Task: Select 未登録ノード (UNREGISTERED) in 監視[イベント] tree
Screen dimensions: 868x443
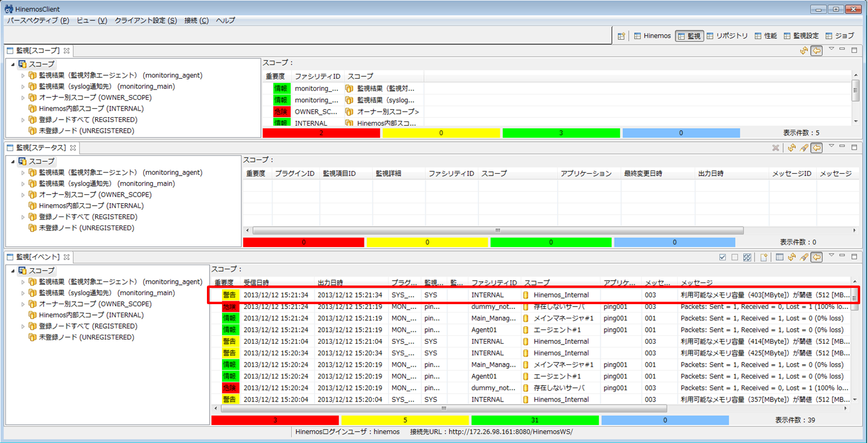Action: 86,337
